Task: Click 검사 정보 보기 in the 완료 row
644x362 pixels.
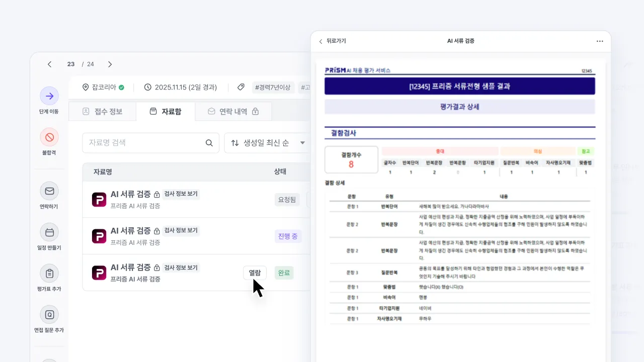Action: tap(181, 267)
